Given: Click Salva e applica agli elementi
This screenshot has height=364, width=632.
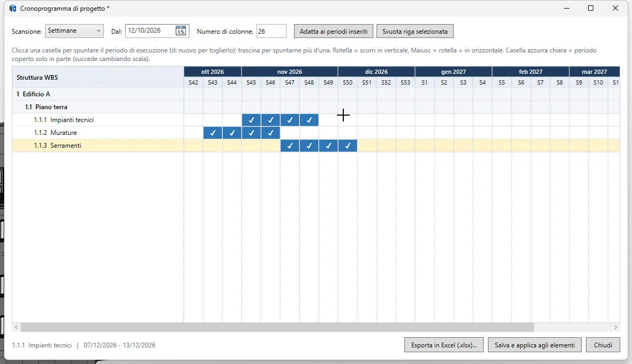Looking at the screenshot, I should click(535, 345).
